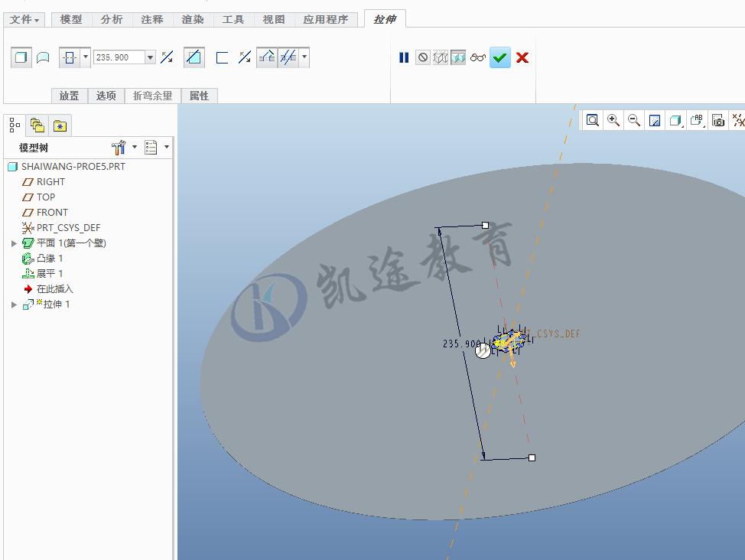Open the 放置 panel
This screenshot has height=560, width=745.
coord(69,96)
